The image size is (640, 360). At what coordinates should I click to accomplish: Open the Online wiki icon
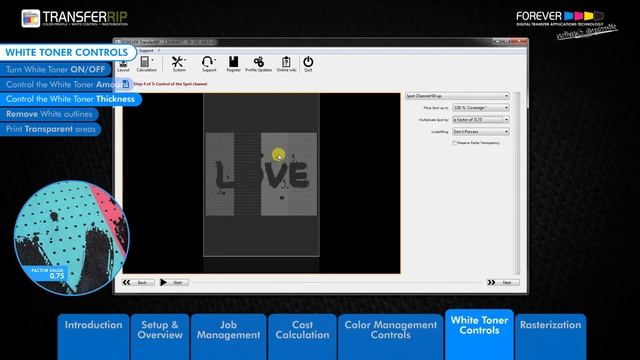pyautogui.click(x=286, y=64)
